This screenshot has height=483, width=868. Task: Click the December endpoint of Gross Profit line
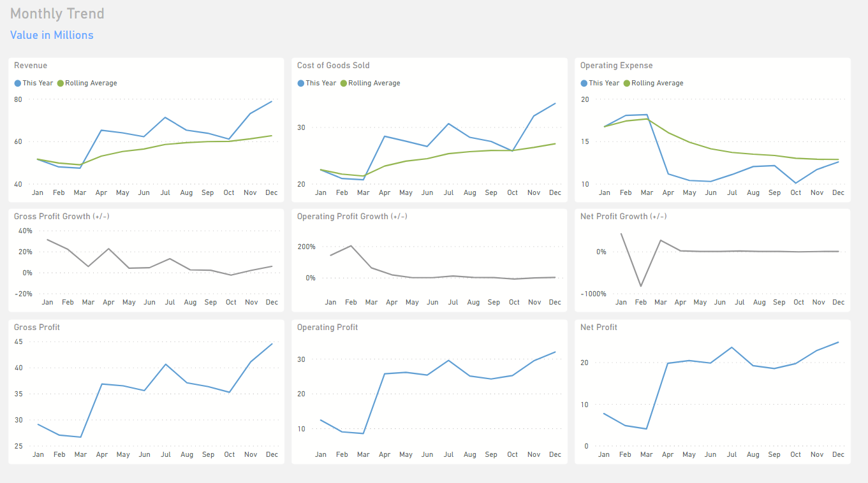coord(272,344)
